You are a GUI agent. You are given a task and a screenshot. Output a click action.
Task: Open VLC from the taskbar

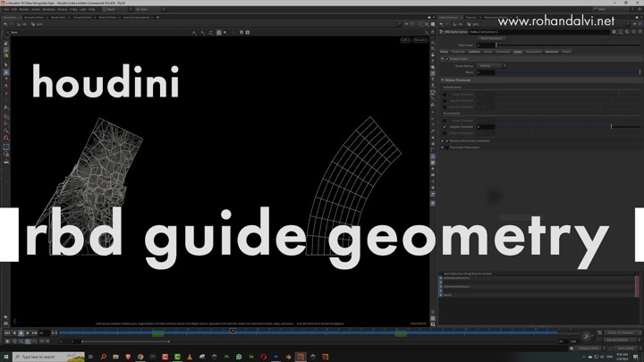(x=190, y=357)
